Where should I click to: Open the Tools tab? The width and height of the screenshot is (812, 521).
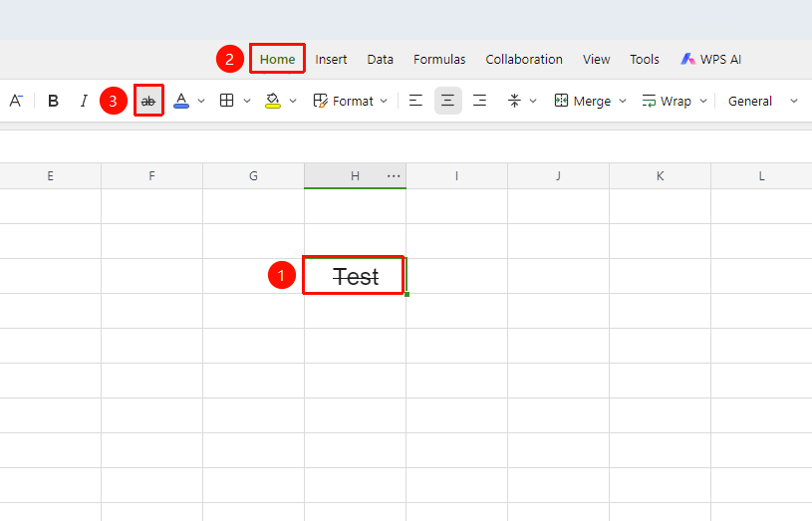[645, 60]
